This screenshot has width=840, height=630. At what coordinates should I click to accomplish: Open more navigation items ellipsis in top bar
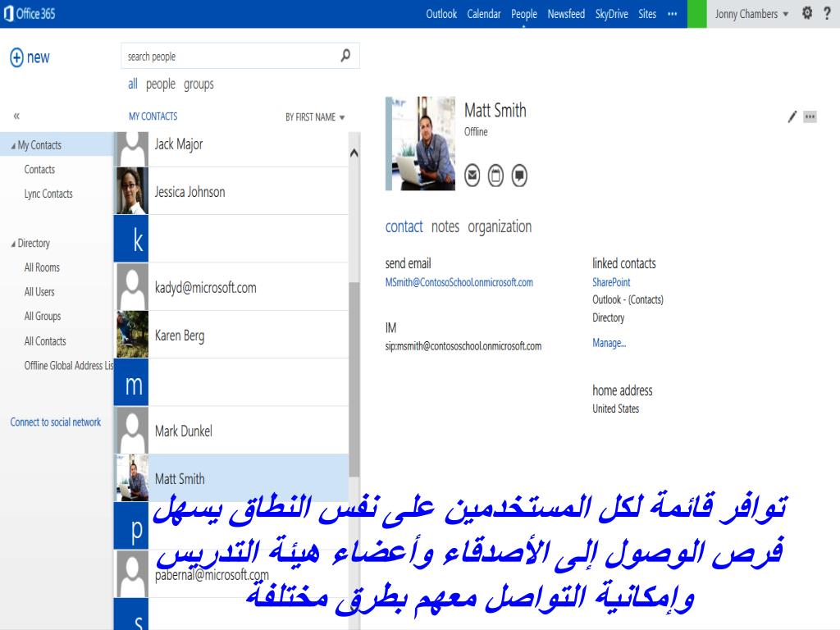(673, 14)
